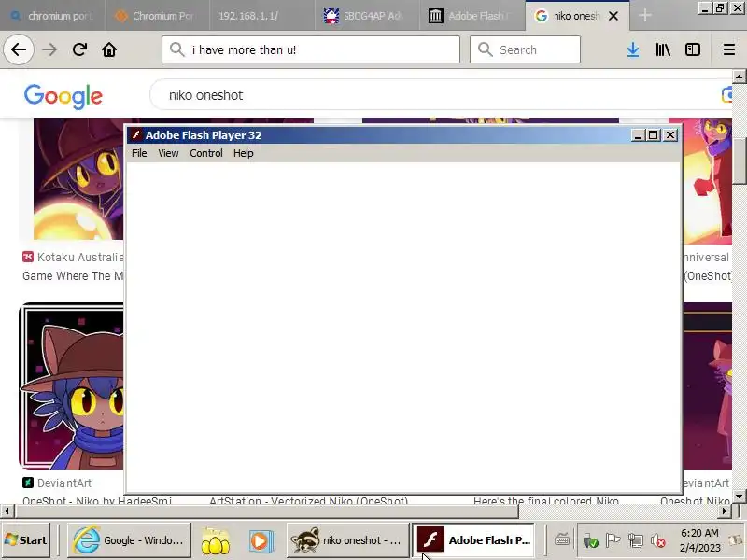Close the niko oneshot tab
Image resolution: width=747 pixels, height=560 pixels.
[613, 16]
